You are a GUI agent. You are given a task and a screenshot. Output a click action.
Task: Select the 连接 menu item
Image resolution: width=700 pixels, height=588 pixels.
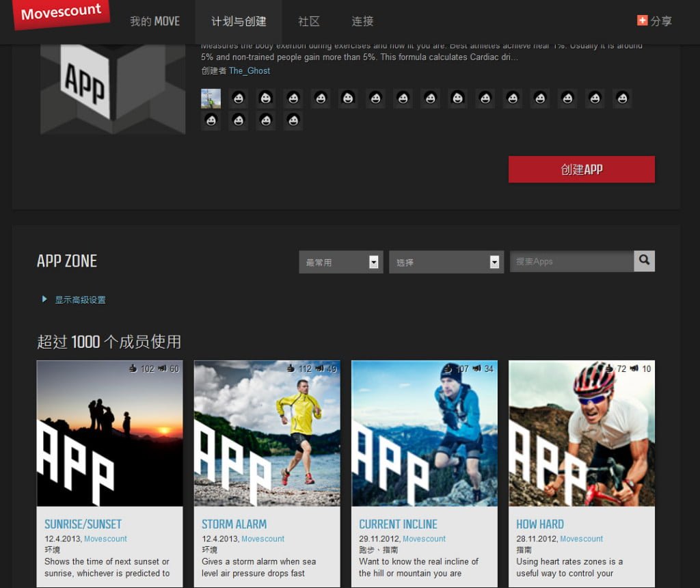coord(362,21)
